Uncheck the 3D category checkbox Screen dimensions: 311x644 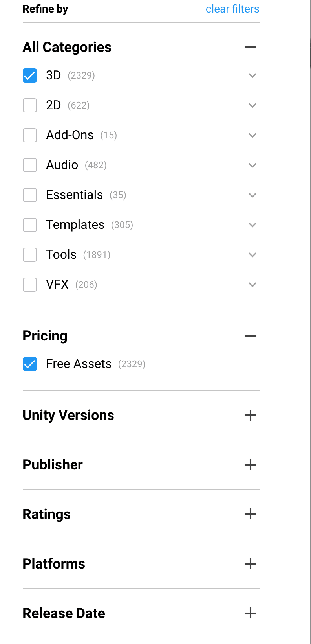pyautogui.click(x=30, y=75)
